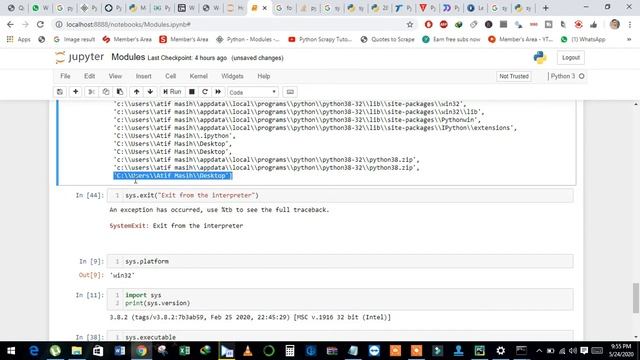Cut selected cells with scissors icon
Image resolution: width=640 pixels, height=360 pixels.
click(x=92, y=92)
